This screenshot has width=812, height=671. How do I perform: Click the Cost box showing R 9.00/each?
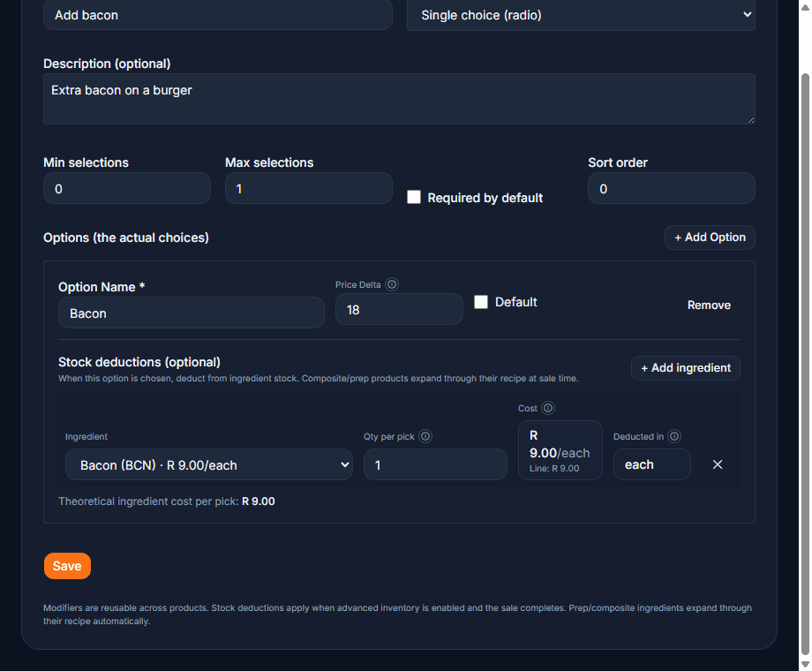pos(560,450)
